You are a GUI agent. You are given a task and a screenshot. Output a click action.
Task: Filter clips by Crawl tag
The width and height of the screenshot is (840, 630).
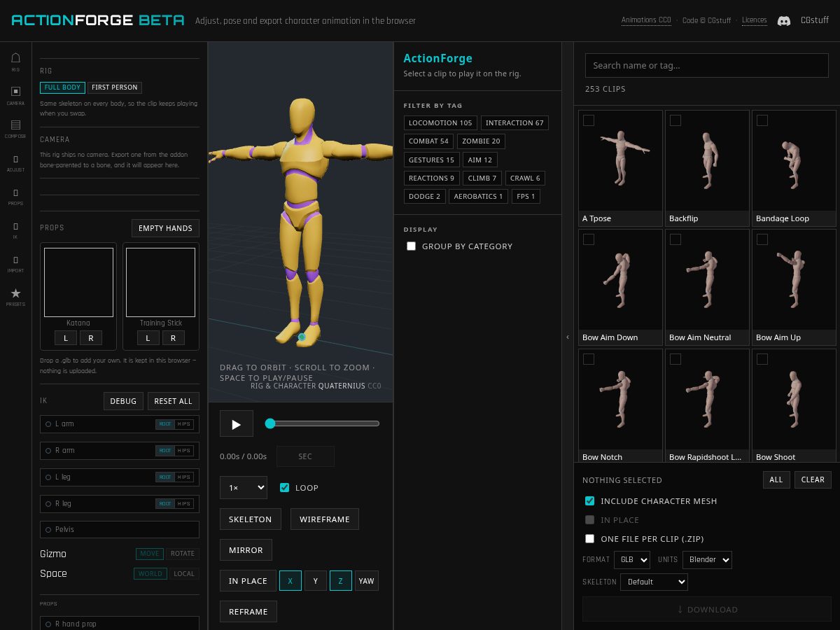[x=525, y=178]
